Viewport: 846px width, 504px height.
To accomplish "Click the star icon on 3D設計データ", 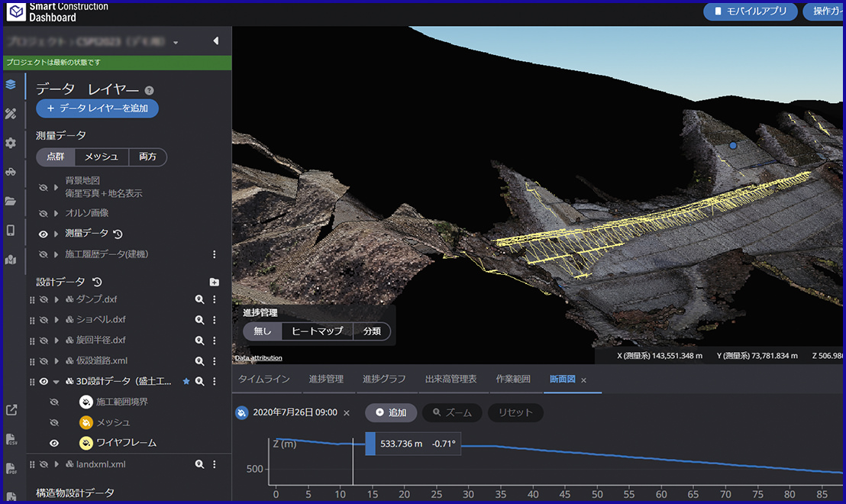I will (186, 381).
